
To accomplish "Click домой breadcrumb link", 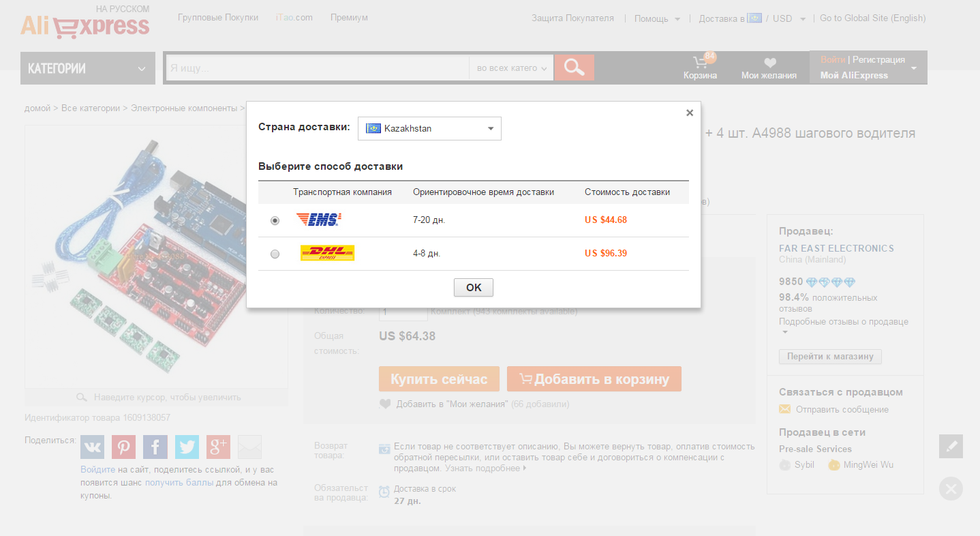I will 37,108.
